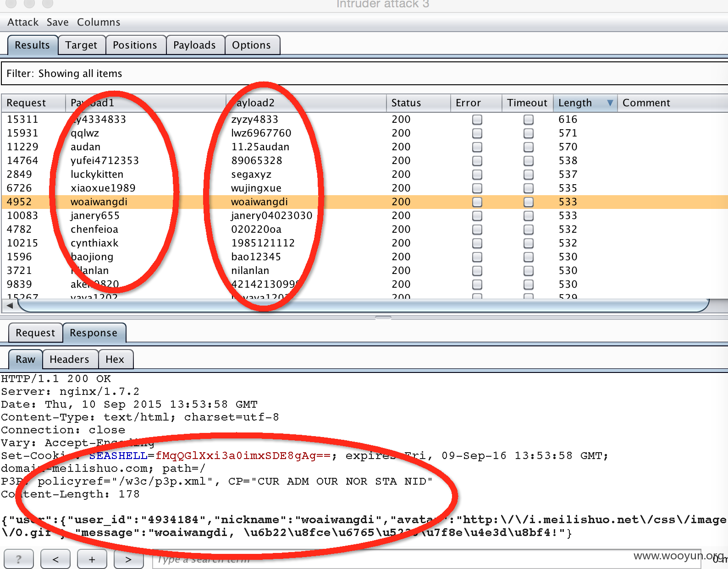The image size is (728, 569).
Task: Toggle Error checkbox for request 4952
Action: tap(477, 202)
